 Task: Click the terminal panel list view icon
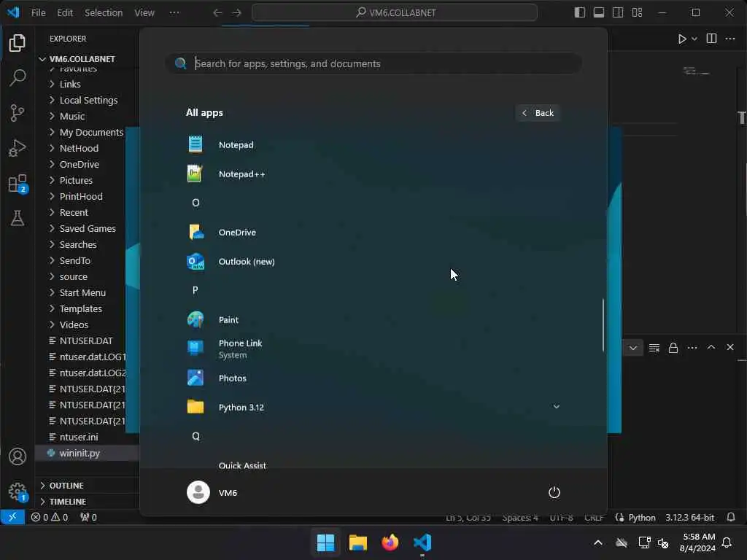click(x=654, y=348)
